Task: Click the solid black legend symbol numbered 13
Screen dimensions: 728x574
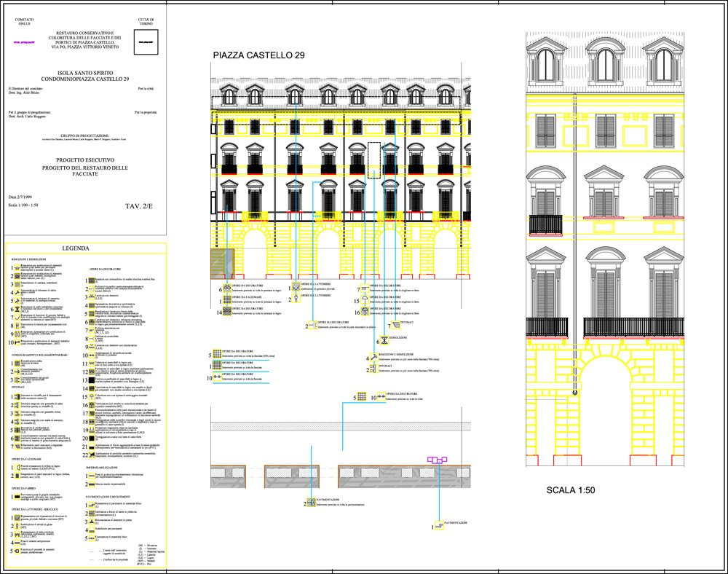Action: tap(91, 379)
